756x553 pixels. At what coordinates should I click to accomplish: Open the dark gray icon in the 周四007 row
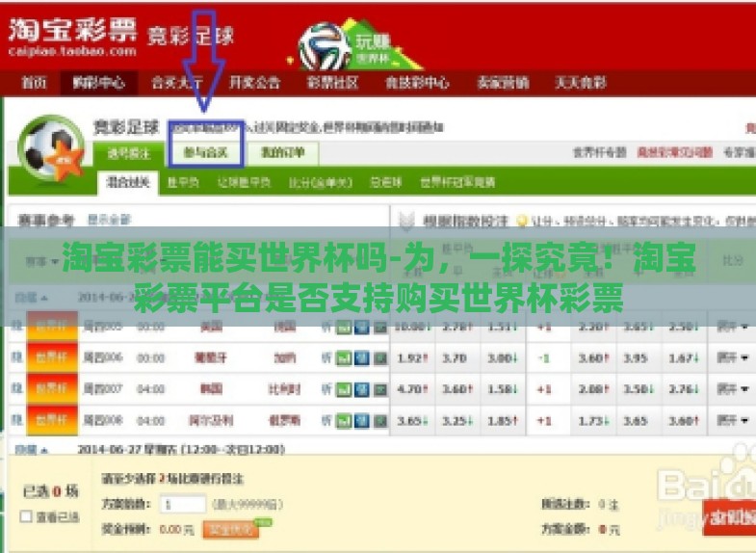click(x=380, y=389)
